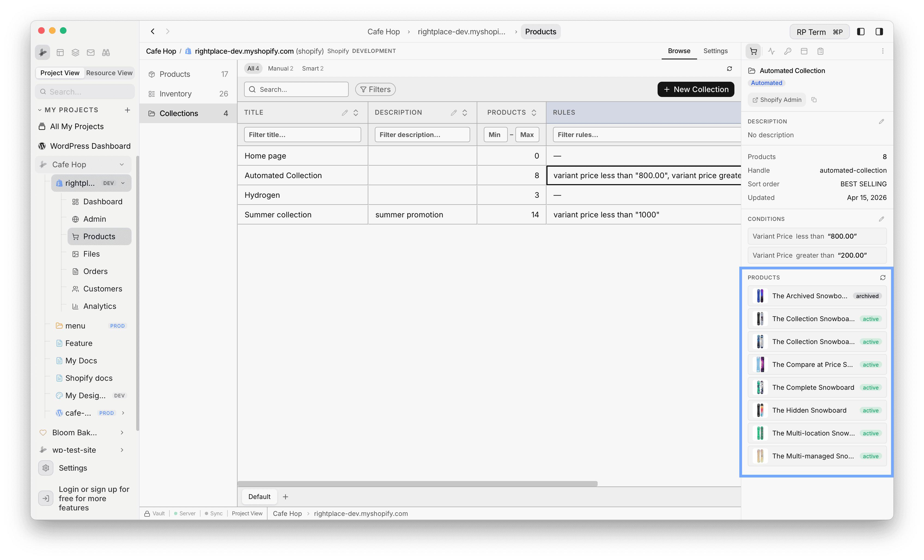924x560 pixels.
Task: Click the copy icon beside Shopify Admin
Action: point(814,100)
